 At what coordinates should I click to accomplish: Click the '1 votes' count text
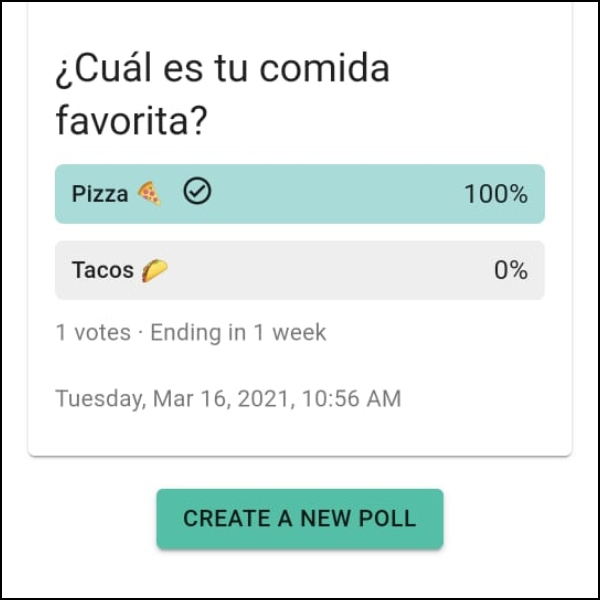[93, 332]
